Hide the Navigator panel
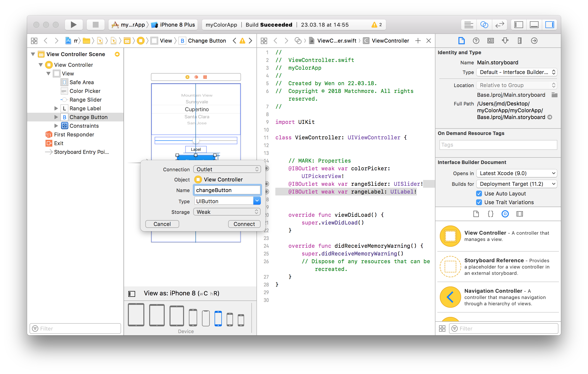 (518, 25)
